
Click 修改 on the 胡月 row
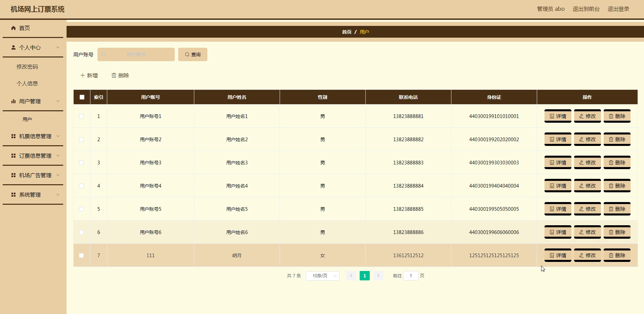coord(588,255)
